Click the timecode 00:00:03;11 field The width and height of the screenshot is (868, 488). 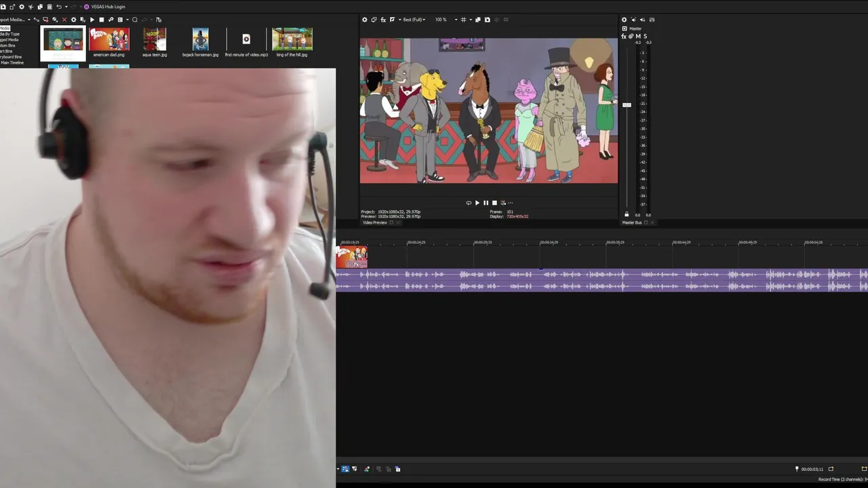(x=812, y=469)
